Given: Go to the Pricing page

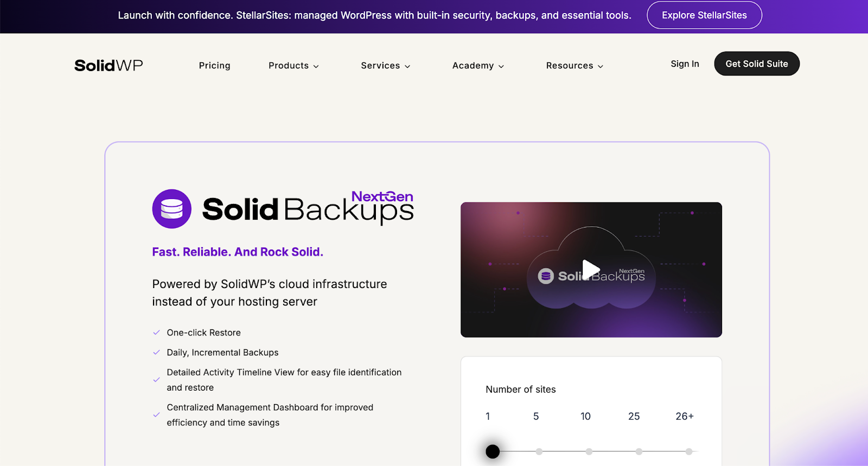Looking at the screenshot, I should click(x=214, y=66).
